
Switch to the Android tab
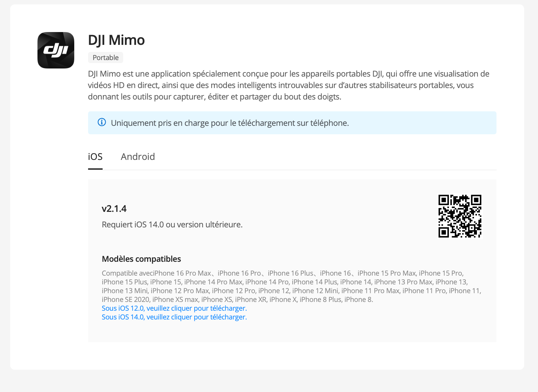pyautogui.click(x=138, y=157)
